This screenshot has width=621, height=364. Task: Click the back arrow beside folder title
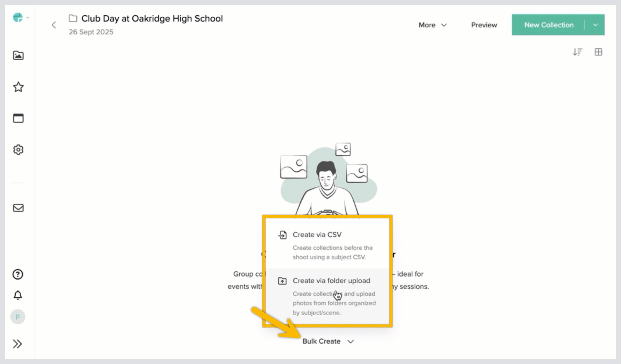(x=54, y=25)
